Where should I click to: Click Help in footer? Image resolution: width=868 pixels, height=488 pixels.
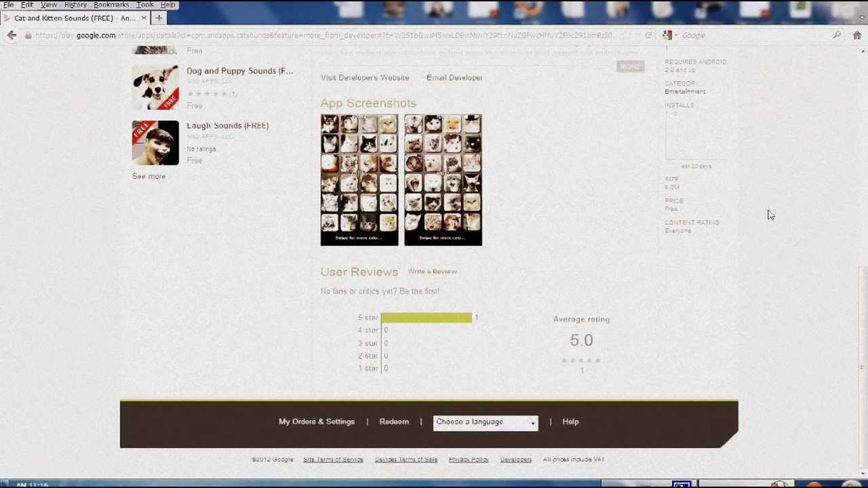coord(571,421)
